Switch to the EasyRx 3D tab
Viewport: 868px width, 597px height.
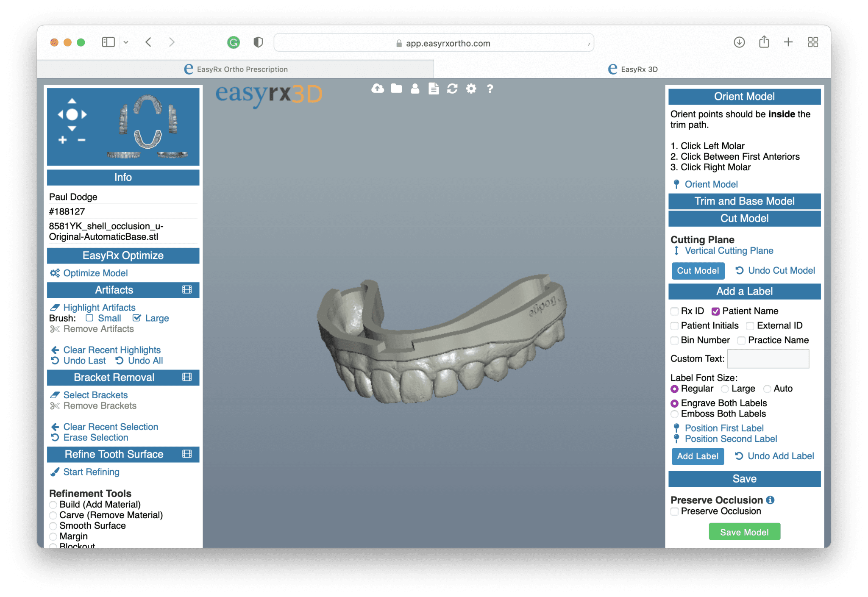click(x=632, y=69)
